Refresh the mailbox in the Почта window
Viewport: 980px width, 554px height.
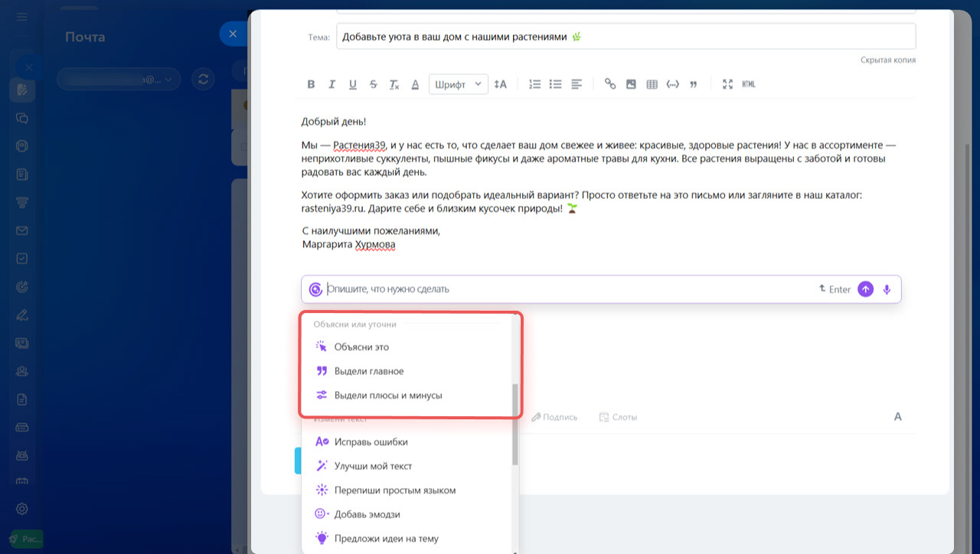point(203,79)
